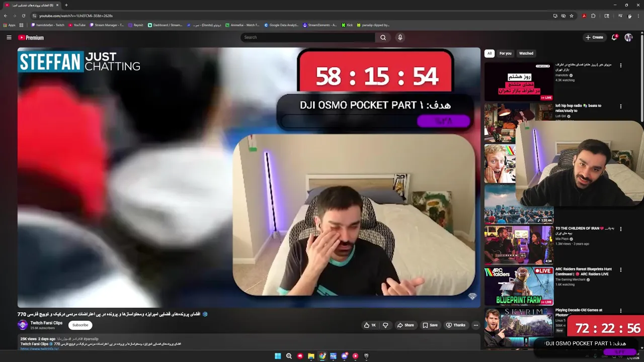Open the twitch.tv link in the description

click(40, 348)
